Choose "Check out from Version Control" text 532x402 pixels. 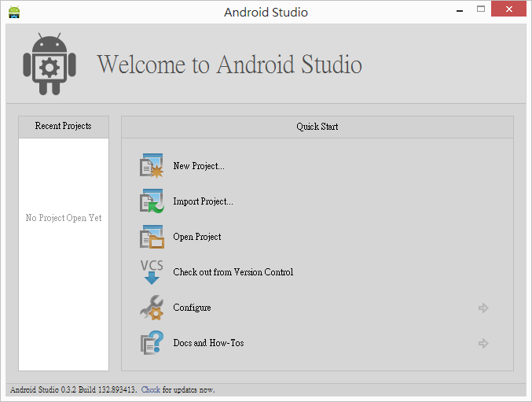click(233, 272)
